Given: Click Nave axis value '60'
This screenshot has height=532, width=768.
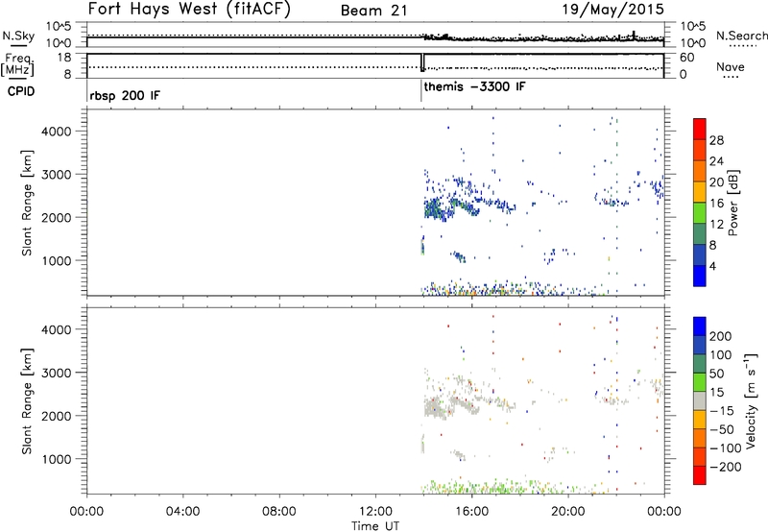Looking at the screenshot, I should point(687,57).
